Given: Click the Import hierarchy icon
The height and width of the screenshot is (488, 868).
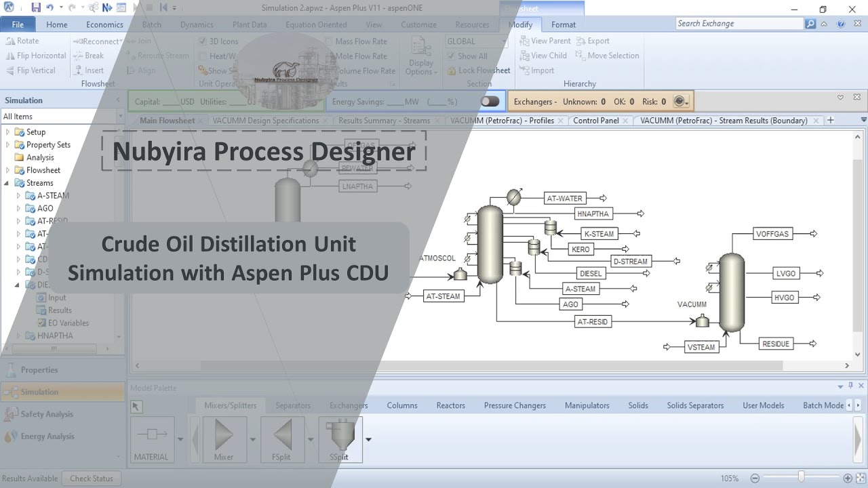Looking at the screenshot, I should (524, 70).
